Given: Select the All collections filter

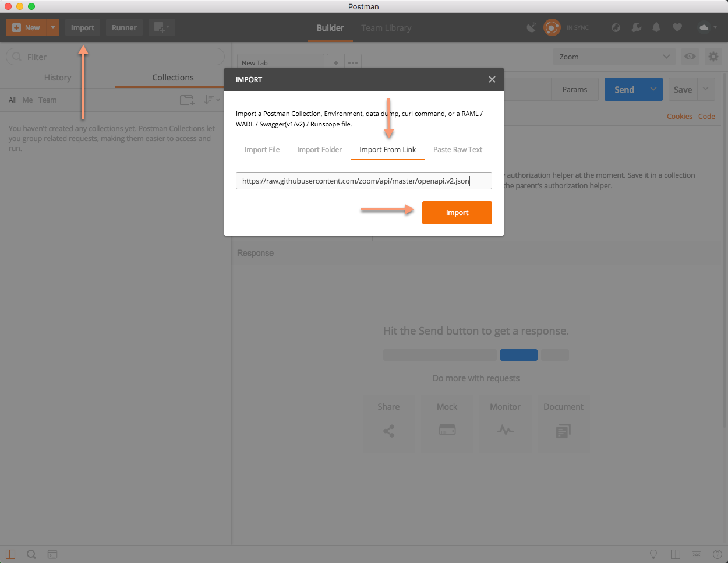Looking at the screenshot, I should [x=13, y=100].
